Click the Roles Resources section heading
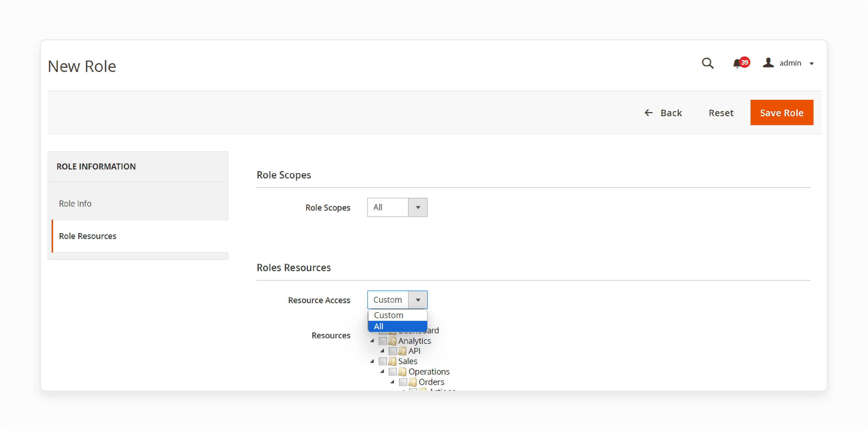868x431 pixels. pos(294,268)
